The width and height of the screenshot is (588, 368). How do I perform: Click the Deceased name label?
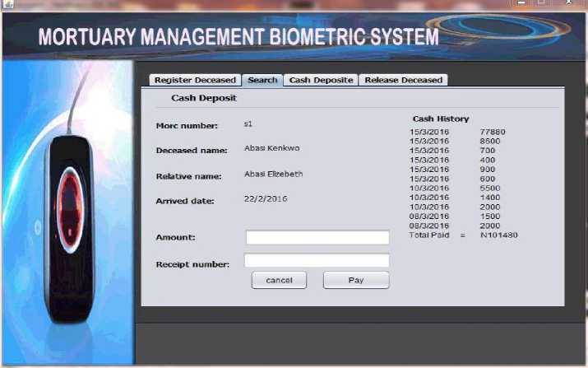(x=192, y=150)
